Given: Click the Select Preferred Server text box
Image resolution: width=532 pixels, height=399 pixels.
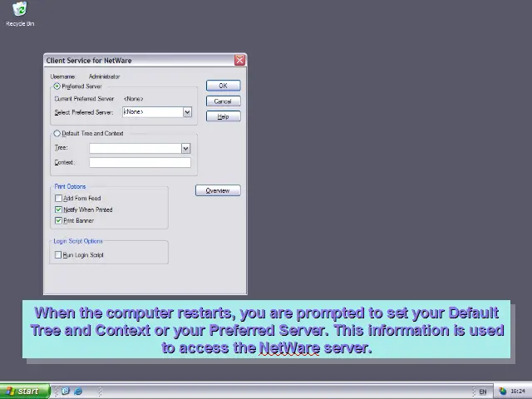Looking at the screenshot, I should pos(153,112).
